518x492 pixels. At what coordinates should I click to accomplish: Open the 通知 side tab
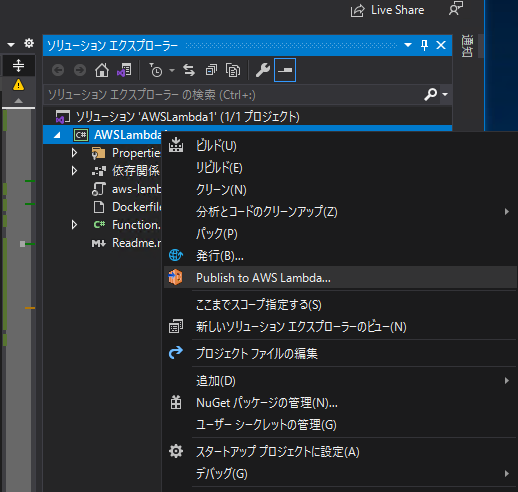point(467,46)
